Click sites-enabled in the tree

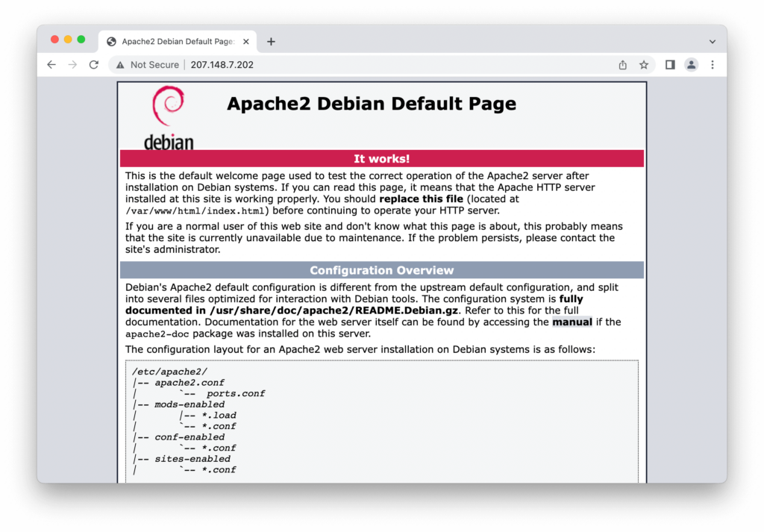point(192,459)
